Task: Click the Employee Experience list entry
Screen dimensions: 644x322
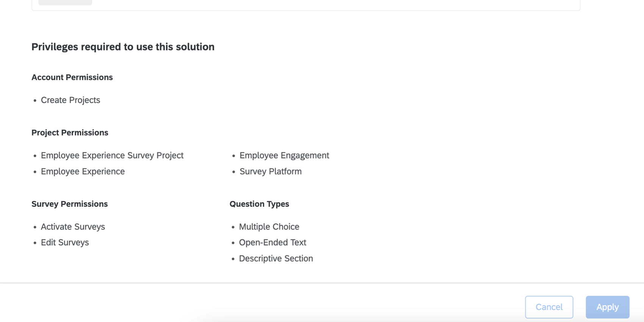Action: point(83,171)
